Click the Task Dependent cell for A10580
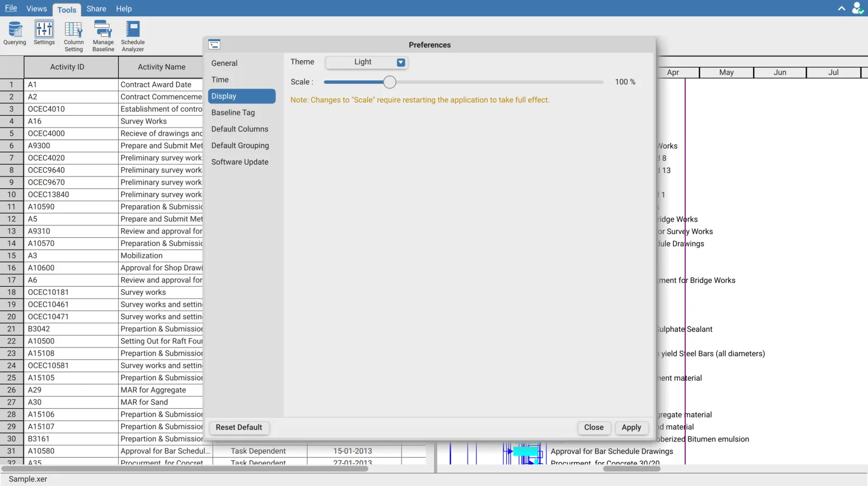This screenshot has width=868, height=486. pos(259,451)
